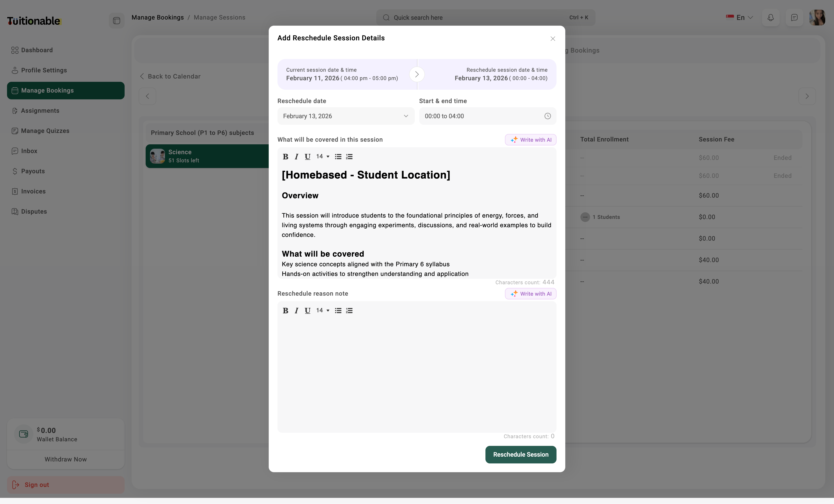Click the Reschedule Session button
Viewport: 834px width, 504px height.
point(520,455)
